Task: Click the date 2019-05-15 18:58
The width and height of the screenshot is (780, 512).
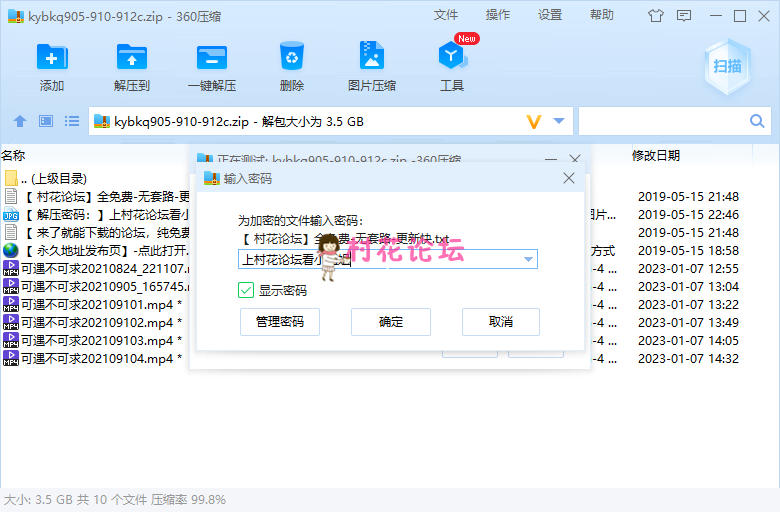Action: coord(688,250)
